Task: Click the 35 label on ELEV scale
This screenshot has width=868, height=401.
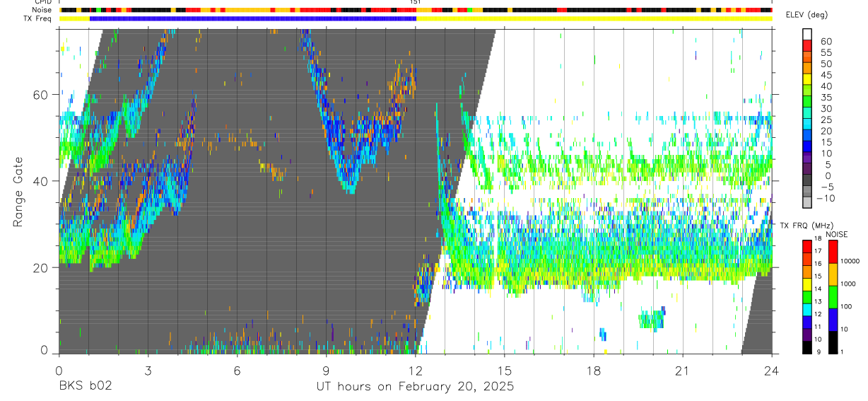Action: coord(825,98)
